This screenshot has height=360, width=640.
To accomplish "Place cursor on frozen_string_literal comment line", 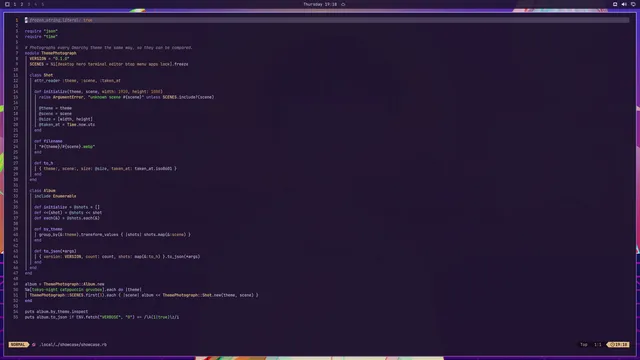I will (x=59, y=20).
